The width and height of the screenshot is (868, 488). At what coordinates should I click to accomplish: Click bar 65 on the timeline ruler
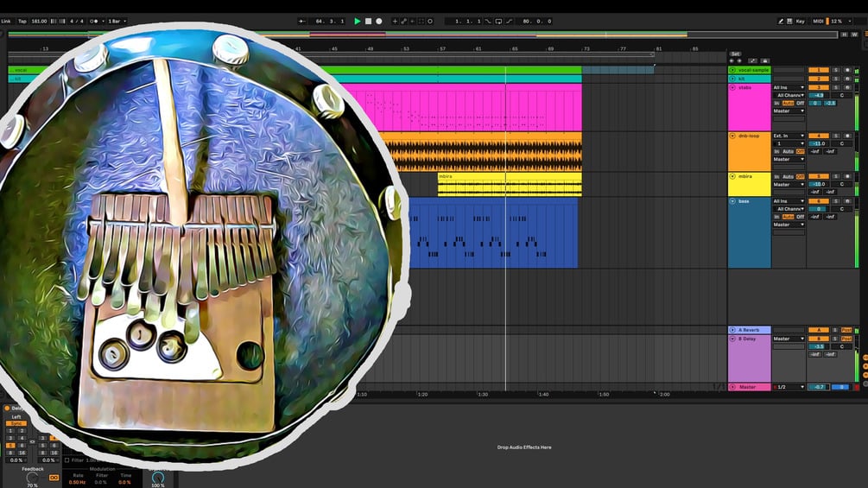click(x=514, y=48)
